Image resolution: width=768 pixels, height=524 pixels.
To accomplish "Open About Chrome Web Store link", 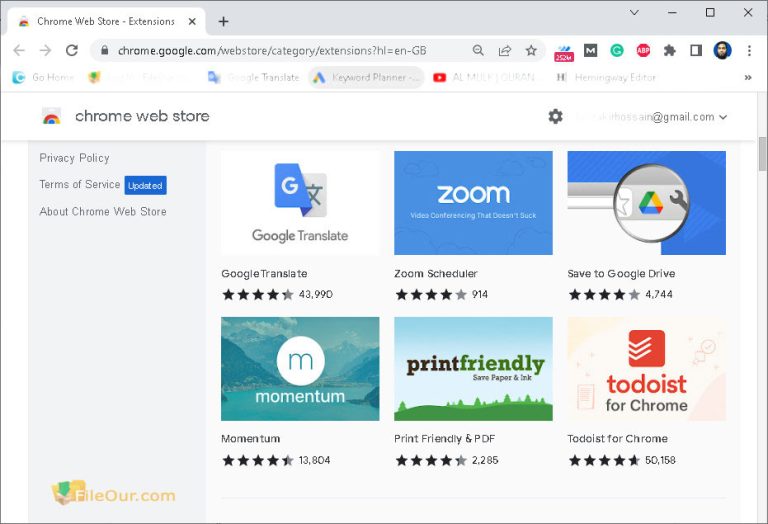I will 103,211.
